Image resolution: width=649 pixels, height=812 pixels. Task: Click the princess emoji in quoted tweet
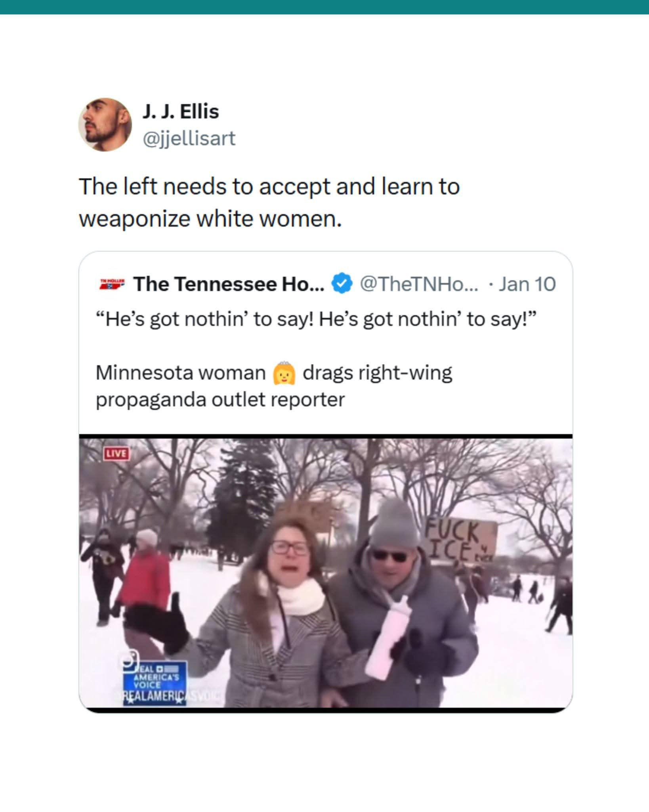coord(284,373)
